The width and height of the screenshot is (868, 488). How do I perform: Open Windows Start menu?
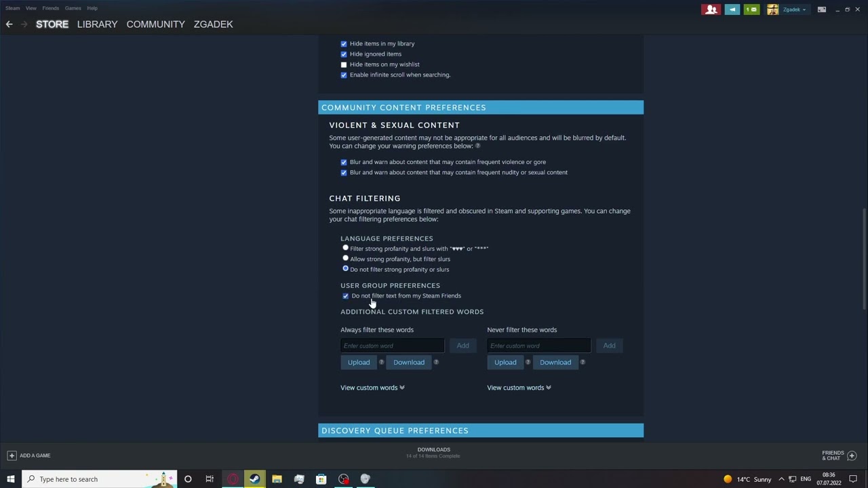pyautogui.click(x=10, y=479)
